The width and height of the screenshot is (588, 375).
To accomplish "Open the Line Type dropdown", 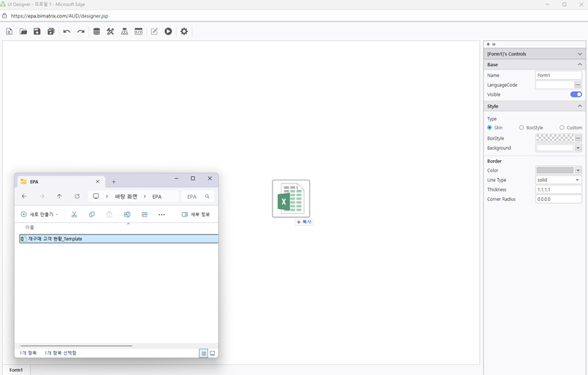I will (x=558, y=180).
